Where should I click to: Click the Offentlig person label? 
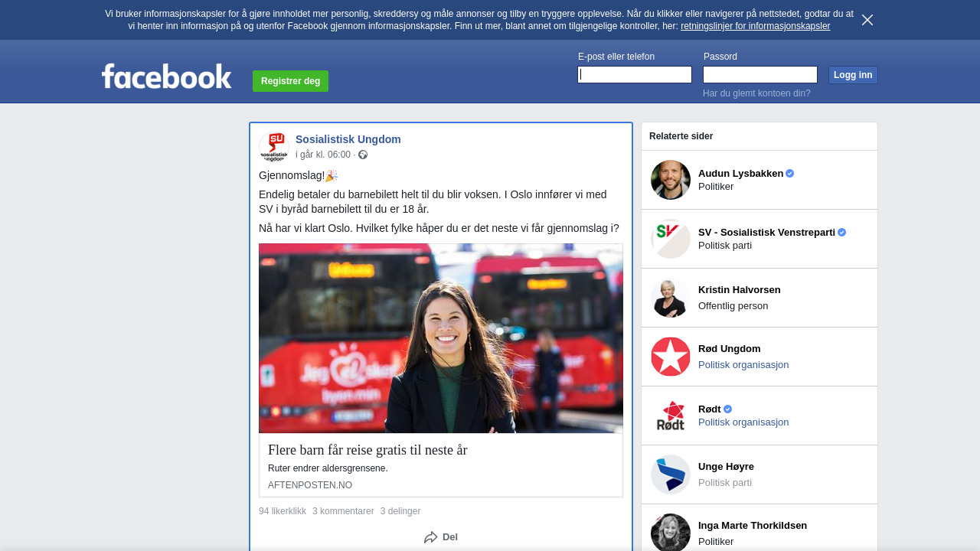733,306
